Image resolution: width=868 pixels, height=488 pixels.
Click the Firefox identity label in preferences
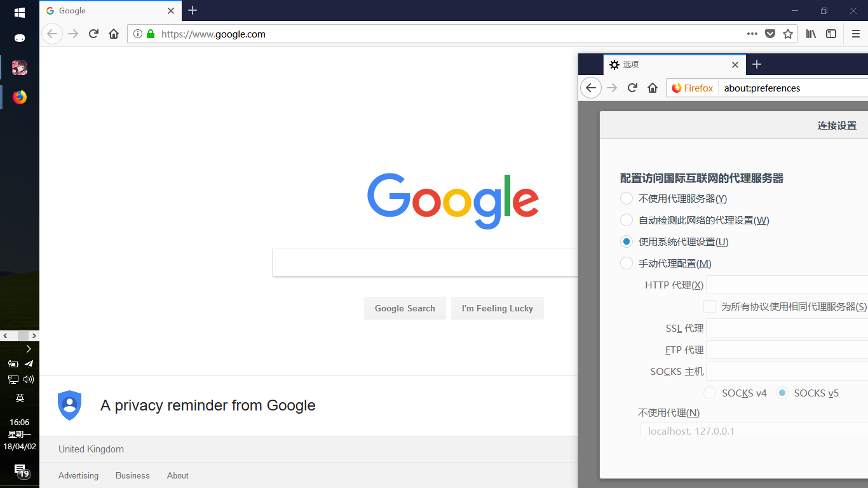point(693,88)
